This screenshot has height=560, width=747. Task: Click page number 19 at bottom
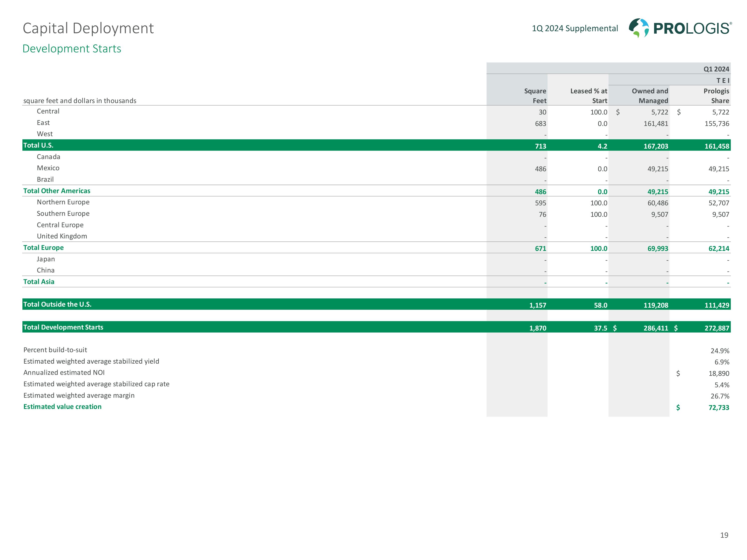tap(724, 535)
